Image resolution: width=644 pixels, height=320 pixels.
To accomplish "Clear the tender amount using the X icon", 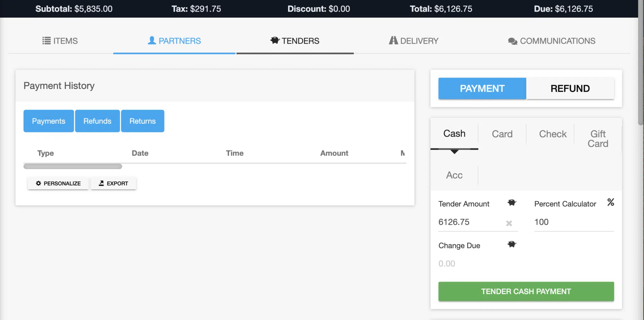I will (508, 223).
